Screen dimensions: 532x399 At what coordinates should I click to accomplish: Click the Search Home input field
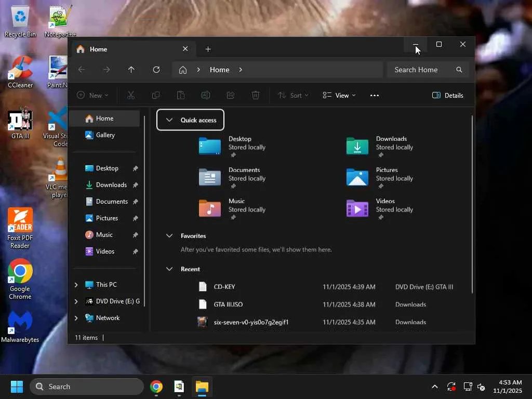click(422, 70)
